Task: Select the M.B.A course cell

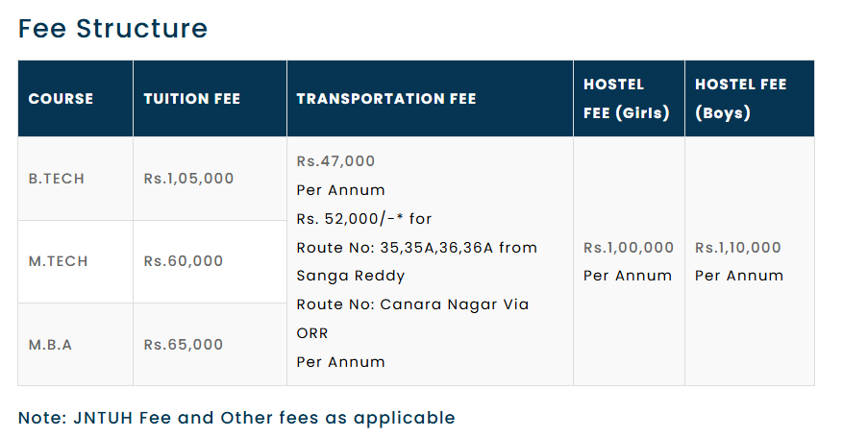Action: 50,344
